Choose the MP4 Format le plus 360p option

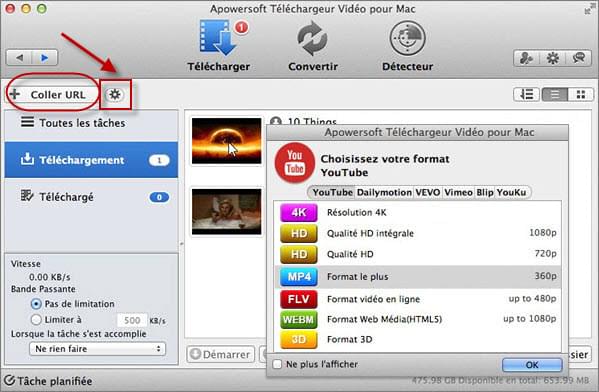pos(418,277)
